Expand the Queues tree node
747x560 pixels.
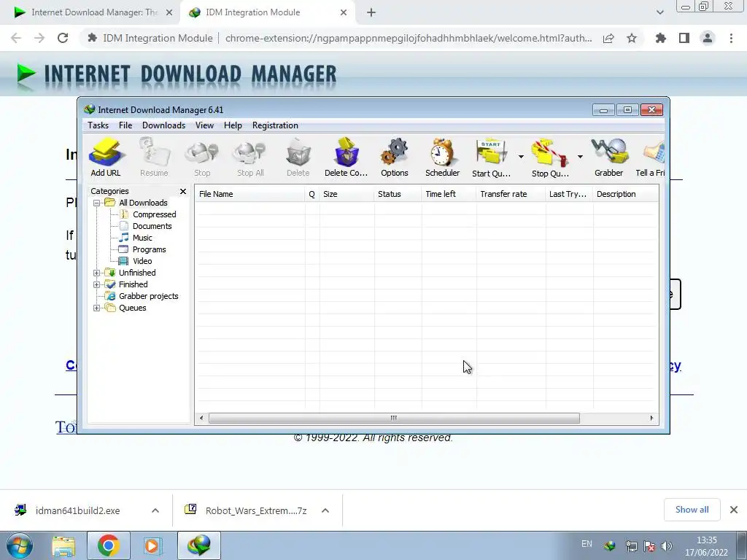click(x=97, y=308)
